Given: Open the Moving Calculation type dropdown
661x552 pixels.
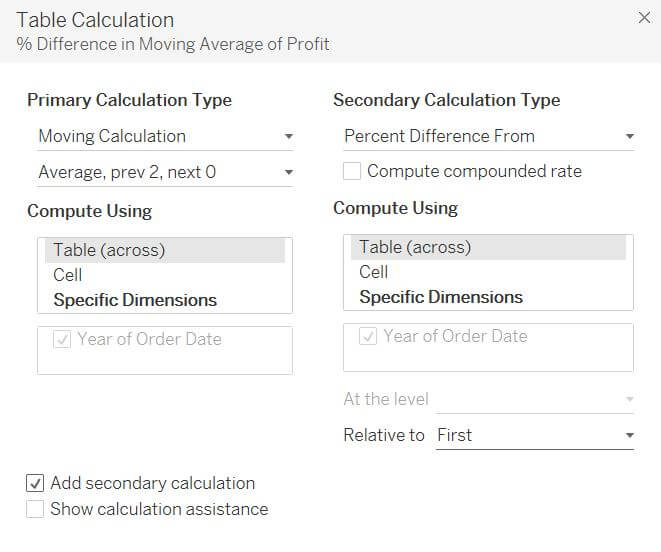Looking at the screenshot, I should point(165,136).
